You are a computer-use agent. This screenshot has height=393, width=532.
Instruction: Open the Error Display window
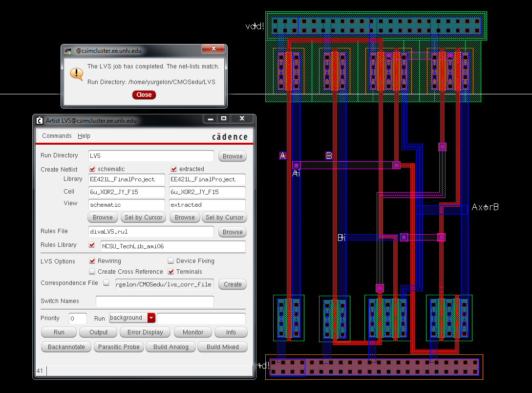click(x=145, y=332)
